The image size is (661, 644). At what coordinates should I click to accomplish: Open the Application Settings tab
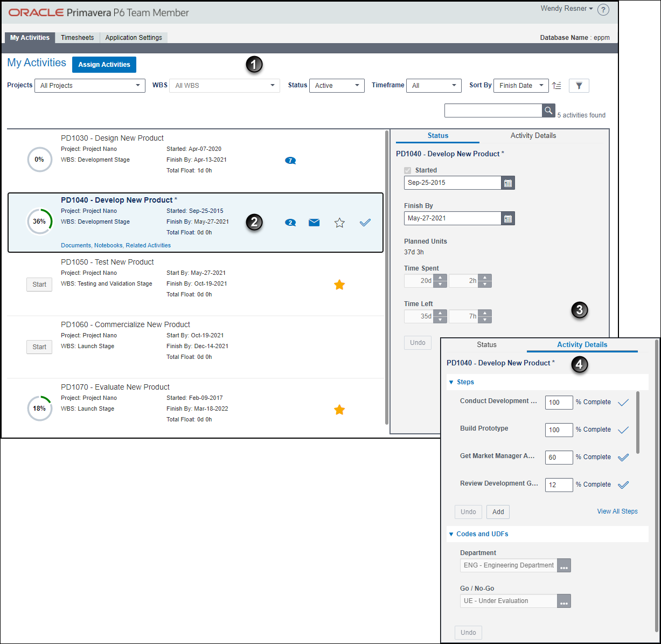[134, 38]
